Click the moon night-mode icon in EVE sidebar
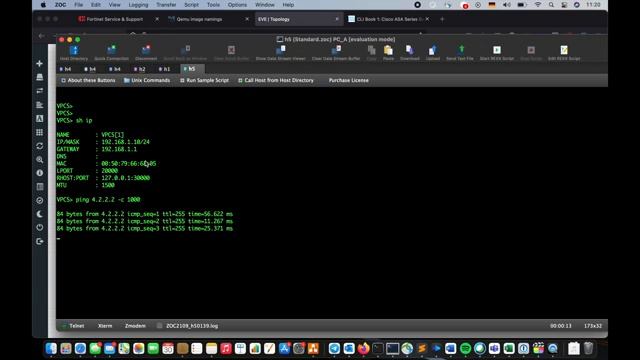640x360 pixels. coord(40,214)
